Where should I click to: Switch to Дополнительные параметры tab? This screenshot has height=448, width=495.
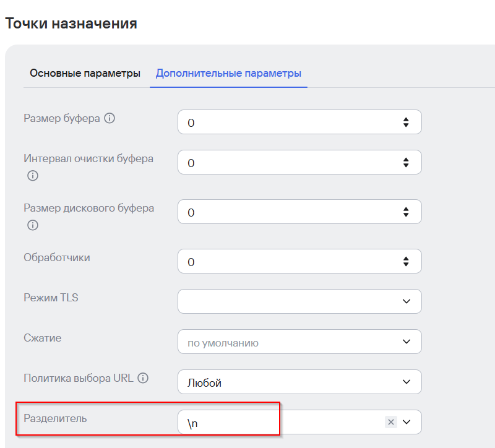228,73
